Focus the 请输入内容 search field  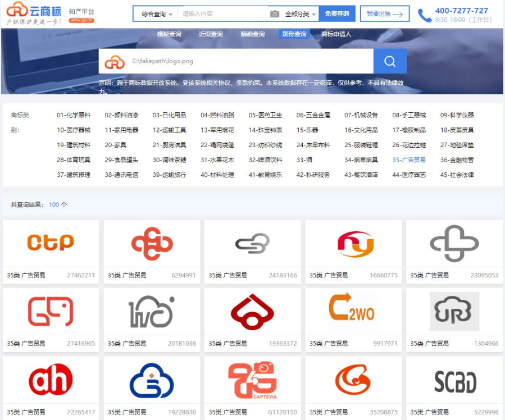click(225, 14)
